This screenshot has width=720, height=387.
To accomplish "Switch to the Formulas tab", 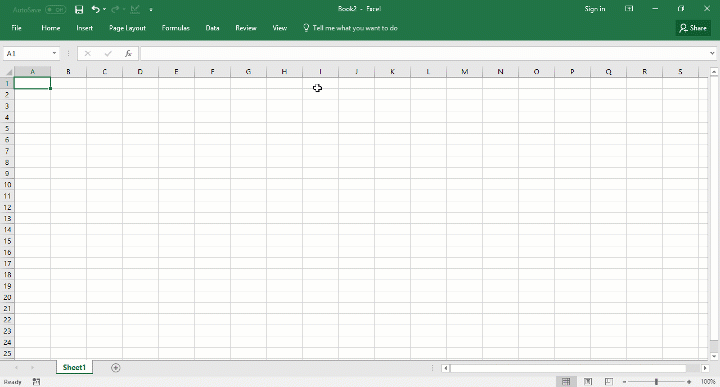I will click(x=175, y=28).
